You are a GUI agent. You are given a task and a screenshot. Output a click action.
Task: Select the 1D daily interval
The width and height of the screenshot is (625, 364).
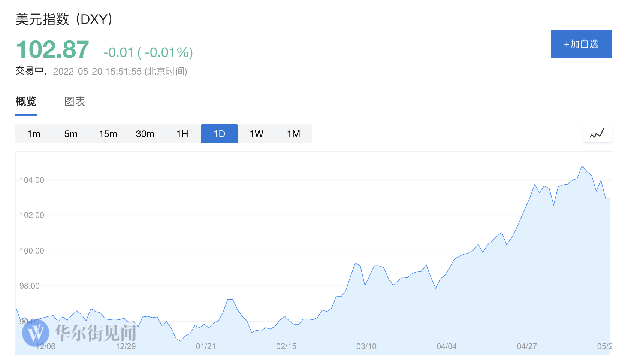219,134
